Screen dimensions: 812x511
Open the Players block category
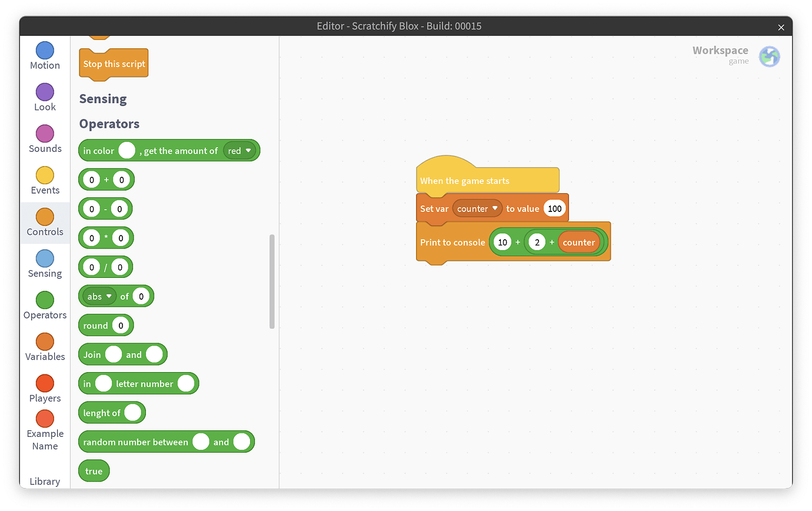pos(44,389)
